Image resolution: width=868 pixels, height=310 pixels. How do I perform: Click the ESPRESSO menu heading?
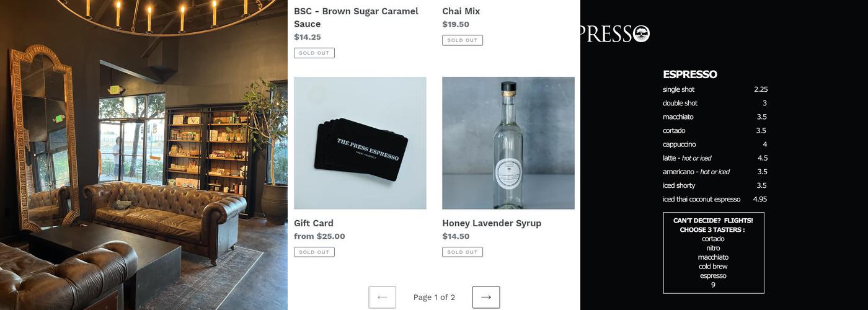pos(690,74)
